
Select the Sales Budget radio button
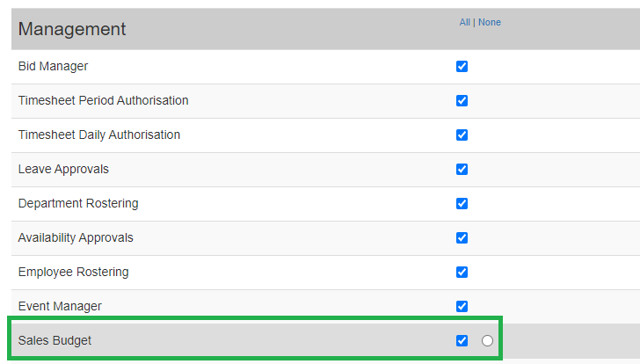487,340
